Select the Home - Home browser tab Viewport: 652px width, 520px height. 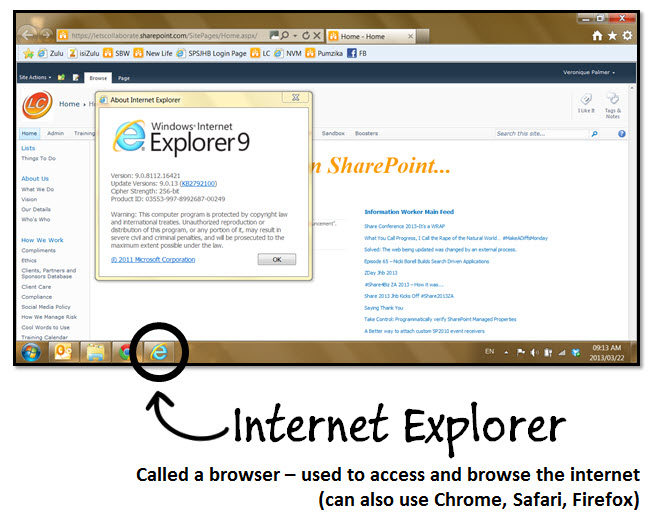(x=368, y=37)
